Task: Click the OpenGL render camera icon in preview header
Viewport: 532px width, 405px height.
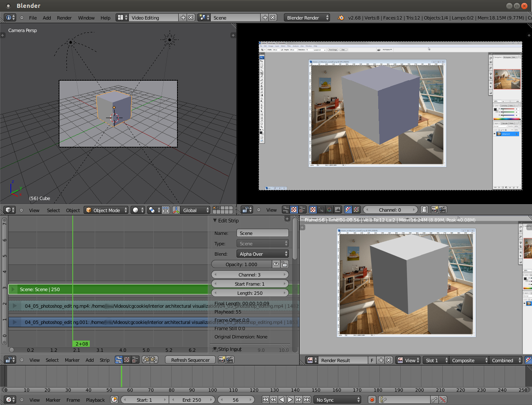Action: point(434,210)
